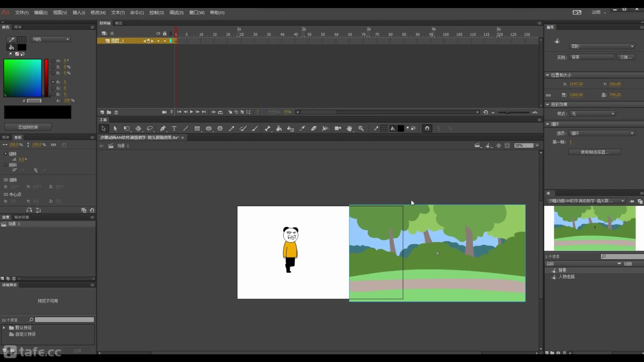The width and height of the screenshot is (644, 362).
Task: Select the Paint Bucket tool
Action: 279,129
